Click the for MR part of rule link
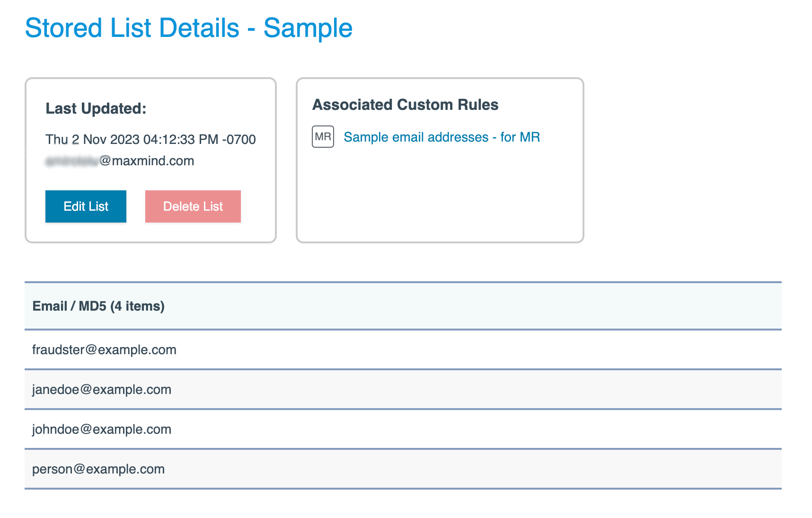Screen dimensions: 812x518 coord(520,137)
